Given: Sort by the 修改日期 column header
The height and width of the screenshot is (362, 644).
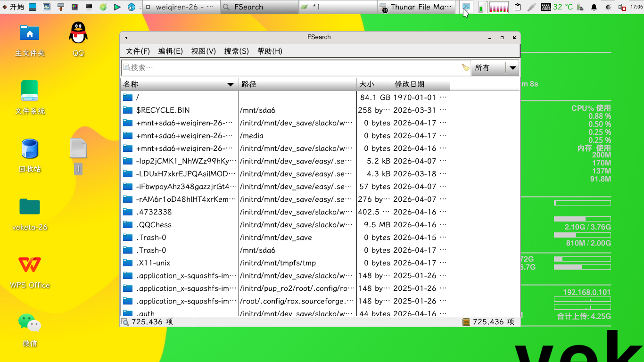Looking at the screenshot, I should [x=421, y=84].
